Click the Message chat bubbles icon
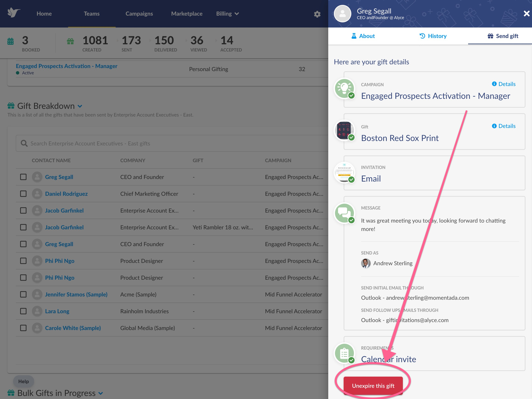The height and width of the screenshot is (399, 532). click(x=344, y=213)
